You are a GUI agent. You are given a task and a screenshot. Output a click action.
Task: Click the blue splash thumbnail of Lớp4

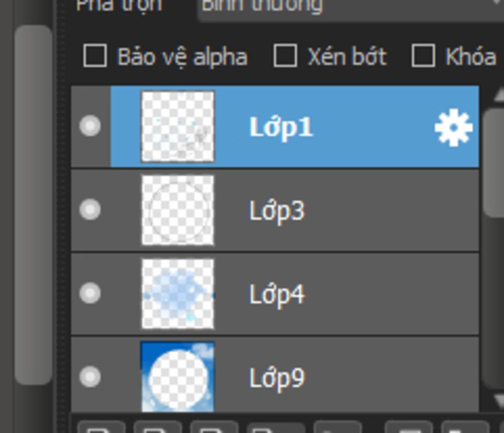(178, 294)
